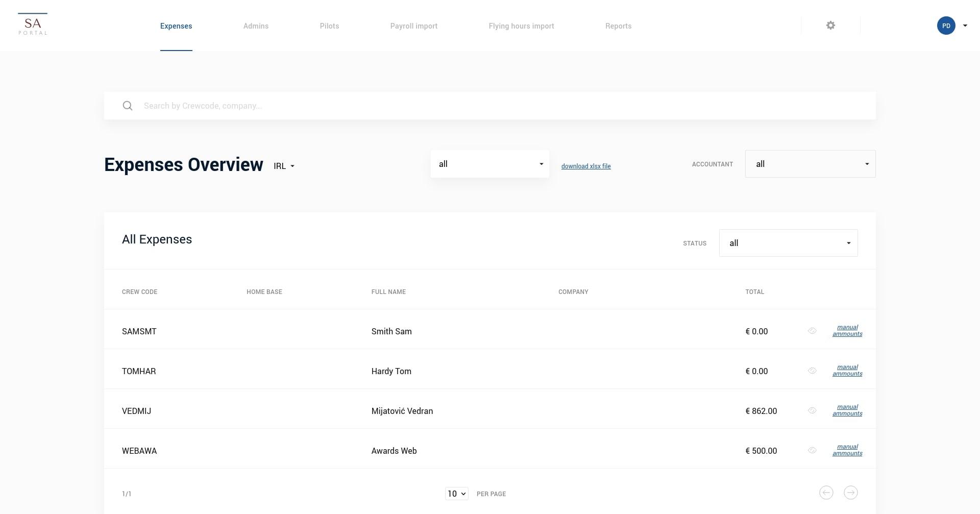Open the IRL country dropdown

tap(284, 166)
